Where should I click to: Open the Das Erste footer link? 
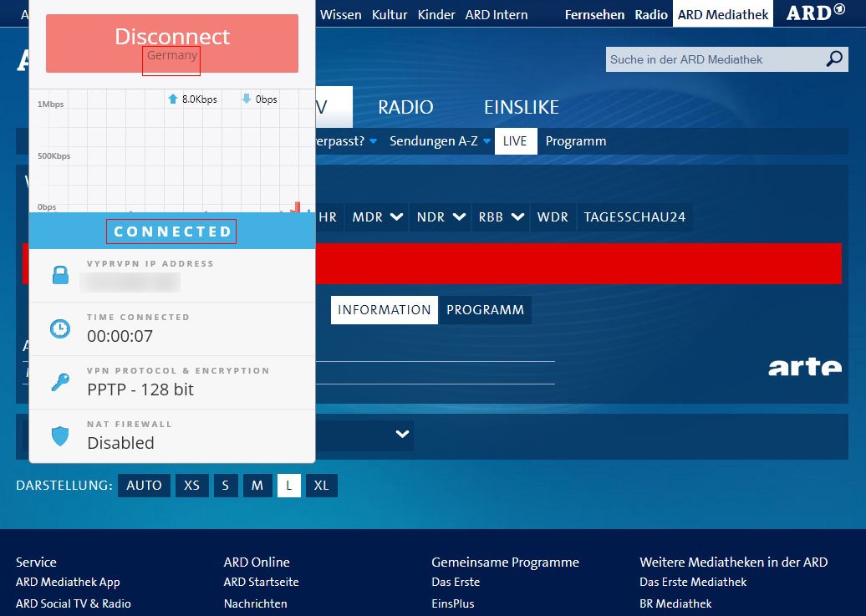tap(456, 582)
